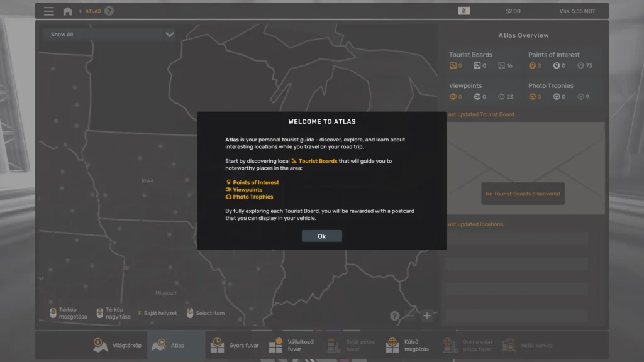Click the WELCOME TO ATLAS dialog title

tap(322, 121)
